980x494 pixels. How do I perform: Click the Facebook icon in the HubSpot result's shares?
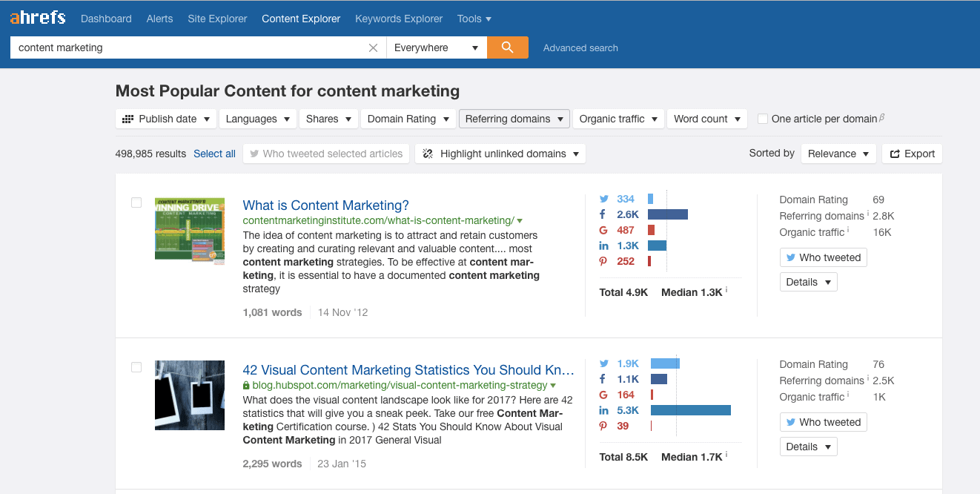[x=603, y=379]
